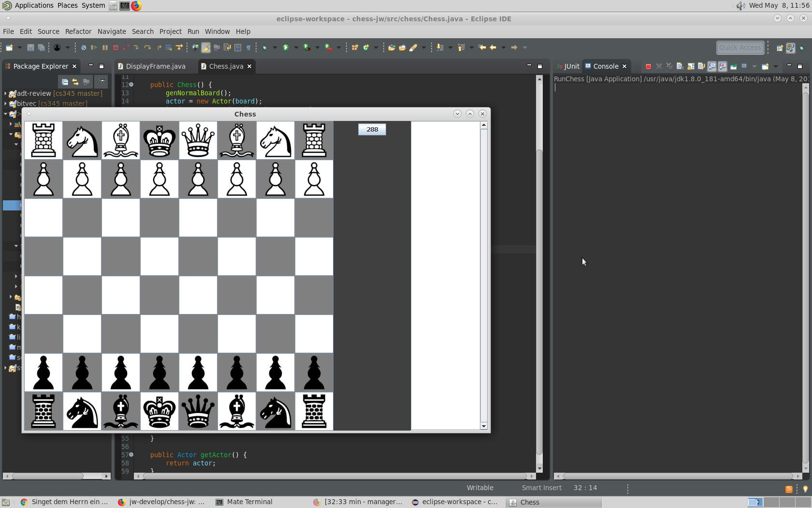Image resolution: width=812 pixels, height=508 pixels.
Task: Toggle Mark Occurrences highlighter icon
Action: (x=206, y=47)
